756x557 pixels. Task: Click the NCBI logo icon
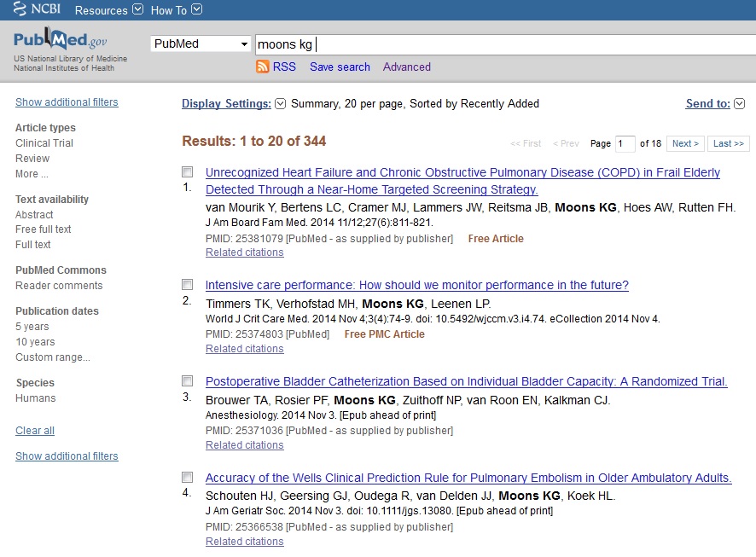click(37, 9)
